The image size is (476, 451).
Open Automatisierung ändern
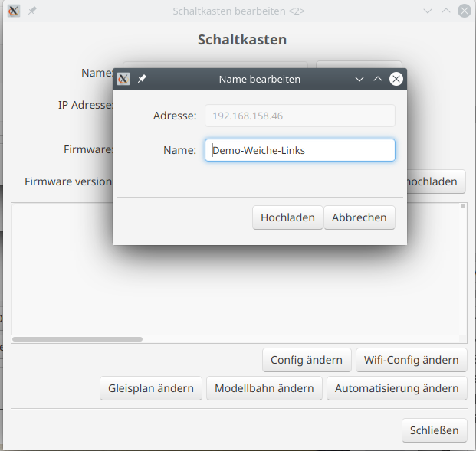396,388
